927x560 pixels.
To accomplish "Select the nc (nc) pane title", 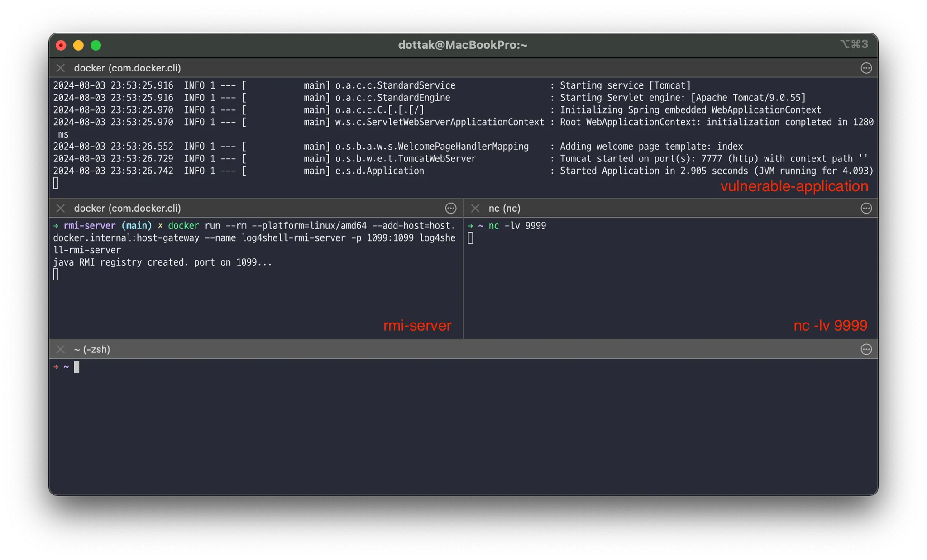I will tap(504, 209).
